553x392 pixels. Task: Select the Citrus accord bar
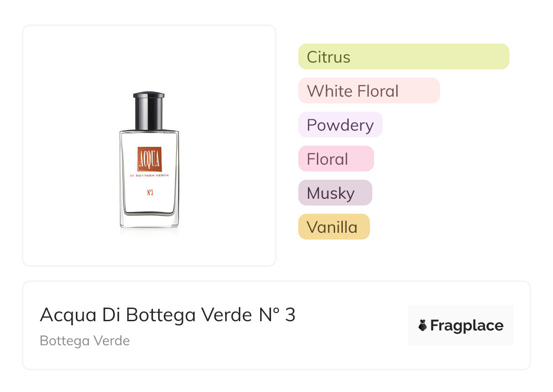[x=403, y=57]
